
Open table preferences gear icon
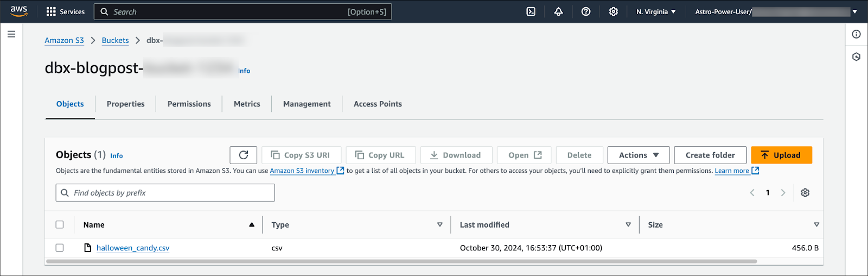(805, 193)
